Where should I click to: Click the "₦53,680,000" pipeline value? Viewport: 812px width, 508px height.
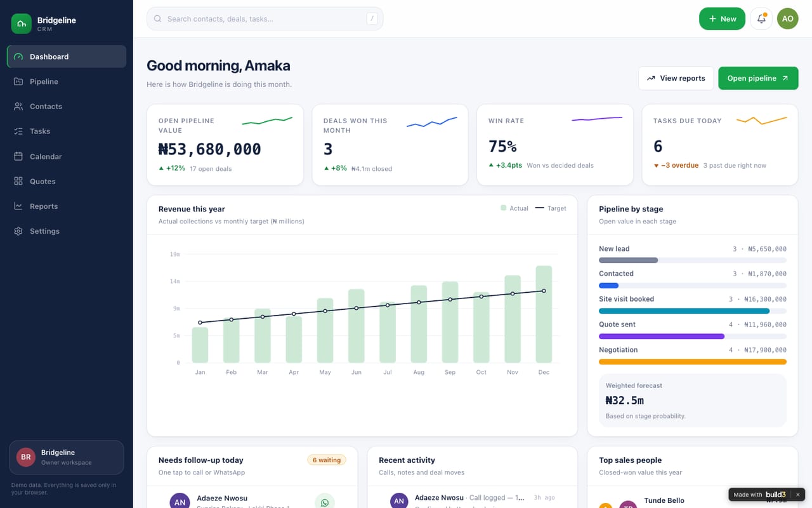(209, 149)
